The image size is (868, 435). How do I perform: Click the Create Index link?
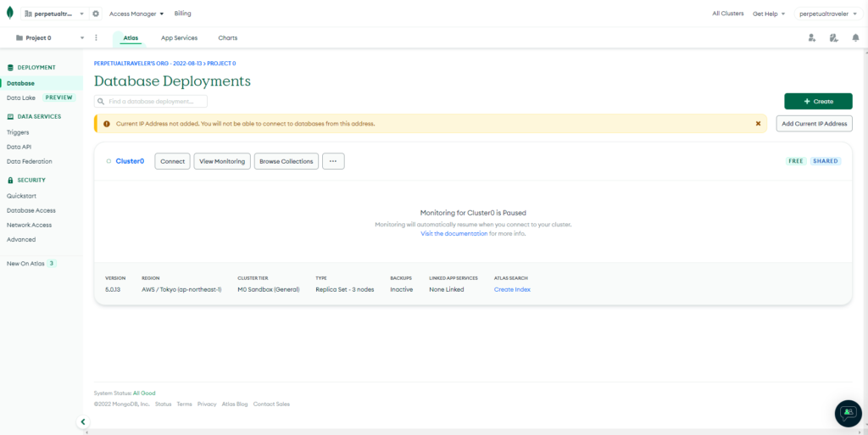click(x=512, y=289)
